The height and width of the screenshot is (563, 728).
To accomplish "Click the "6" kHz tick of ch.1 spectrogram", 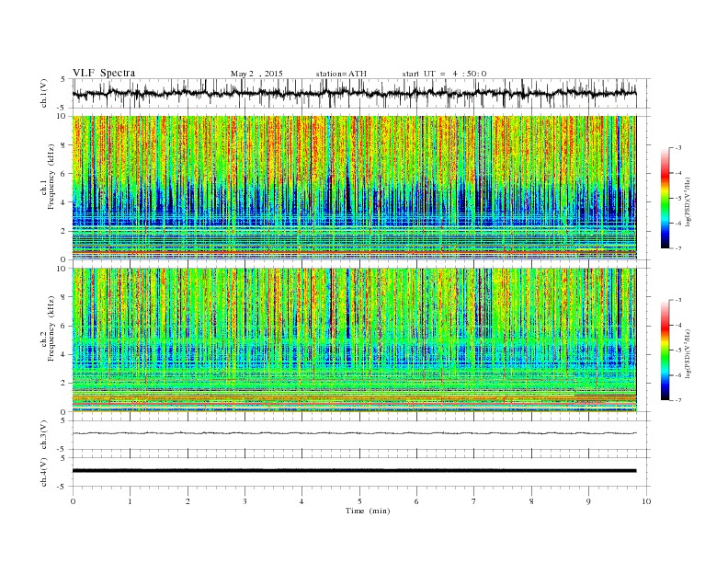I will (x=64, y=174).
